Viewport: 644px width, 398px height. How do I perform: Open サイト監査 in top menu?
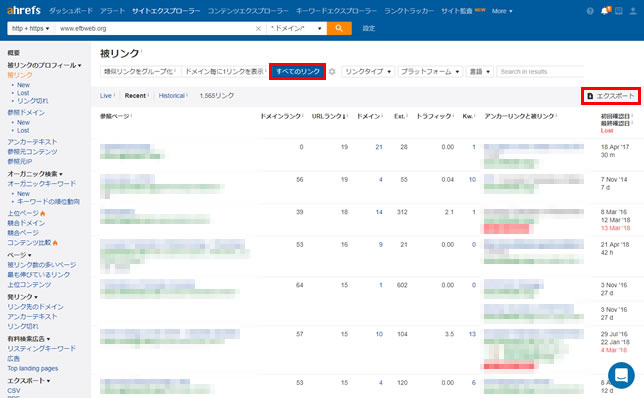pos(457,11)
